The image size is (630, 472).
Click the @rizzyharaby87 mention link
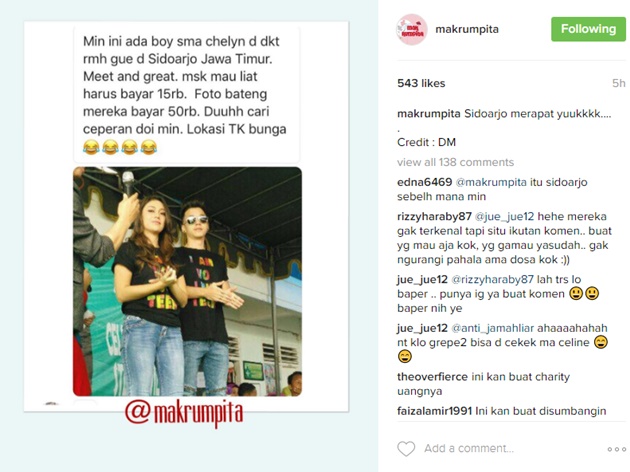point(493,279)
